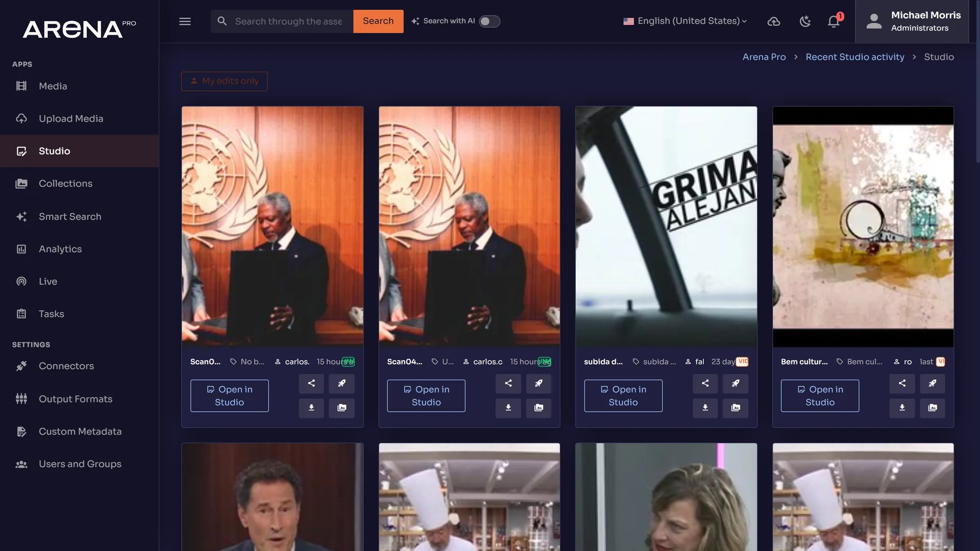Image resolution: width=980 pixels, height=551 pixels.
Task: Download the Scan04 card asset
Action: 508,408
